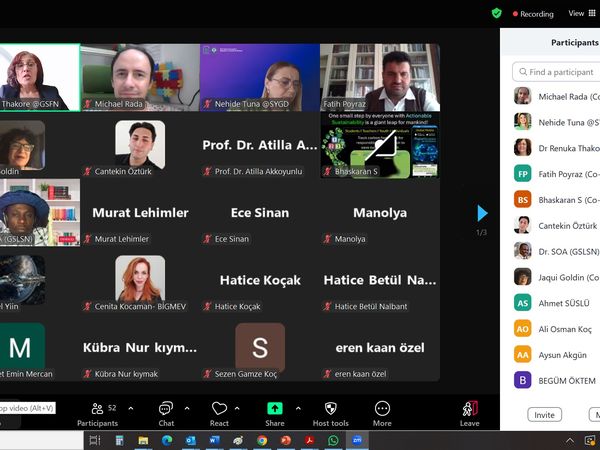Click Cenita Kocaman- BİGMEV tile

pyautogui.click(x=140, y=280)
